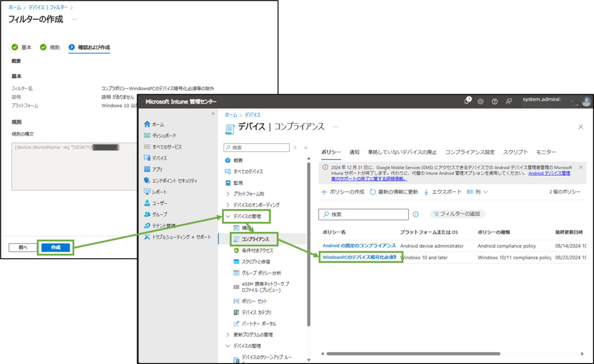Close the デバイス | コンプライアンス blade
594x364 pixels.
pos(581,127)
